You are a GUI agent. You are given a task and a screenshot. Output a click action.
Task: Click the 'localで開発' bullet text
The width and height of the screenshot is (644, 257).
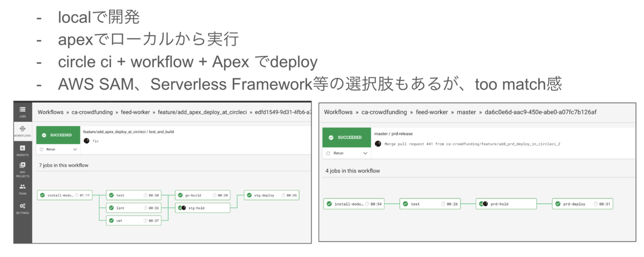point(99,17)
